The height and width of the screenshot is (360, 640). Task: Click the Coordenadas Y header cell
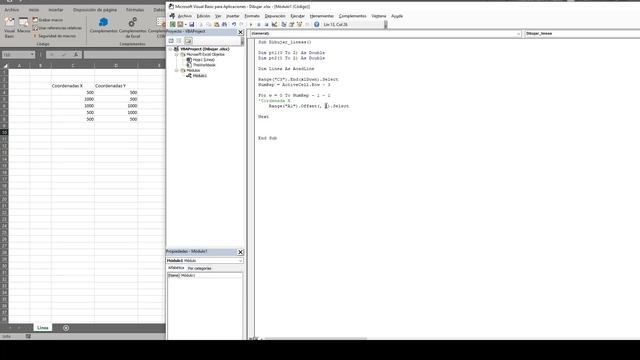coord(116,86)
